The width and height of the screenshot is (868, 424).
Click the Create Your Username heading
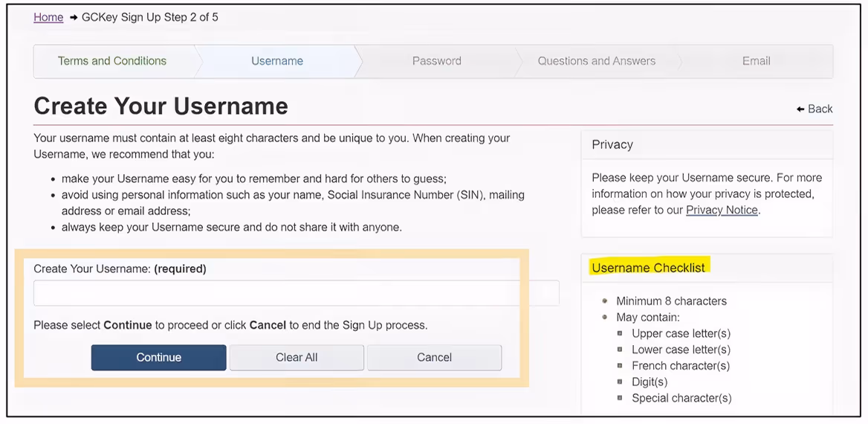point(161,106)
